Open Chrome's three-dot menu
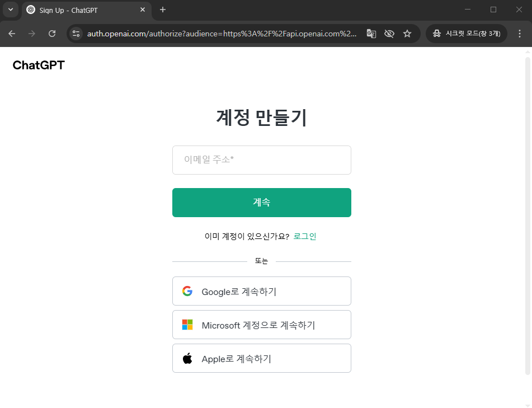Viewport: 532px width, 408px height. pyautogui.click(x=520, y=34)
